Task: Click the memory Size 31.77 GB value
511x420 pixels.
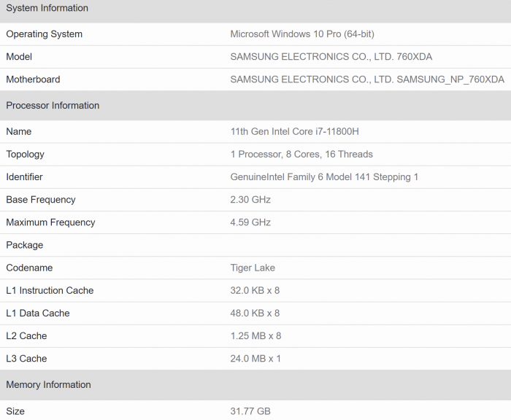Action: [x=250, y=411]
